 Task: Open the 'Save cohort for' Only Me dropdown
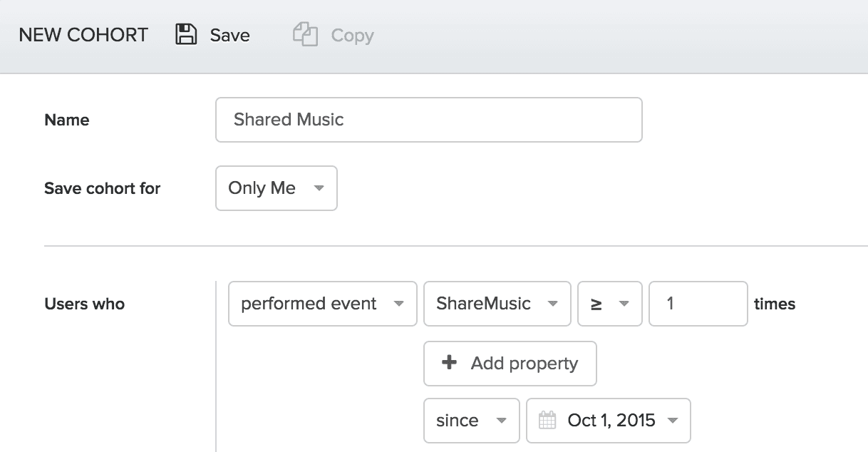[x=276, y=188]
